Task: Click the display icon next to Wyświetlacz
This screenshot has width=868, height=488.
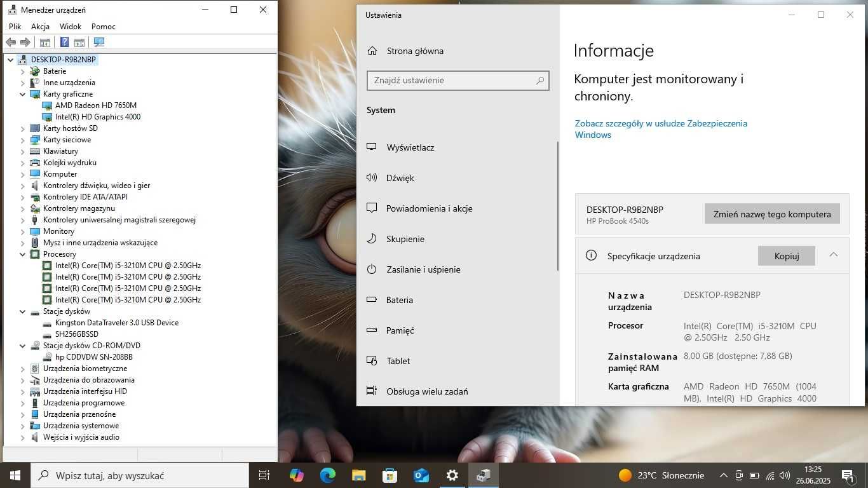Action: pyautogui.click(x=372, y=147)
